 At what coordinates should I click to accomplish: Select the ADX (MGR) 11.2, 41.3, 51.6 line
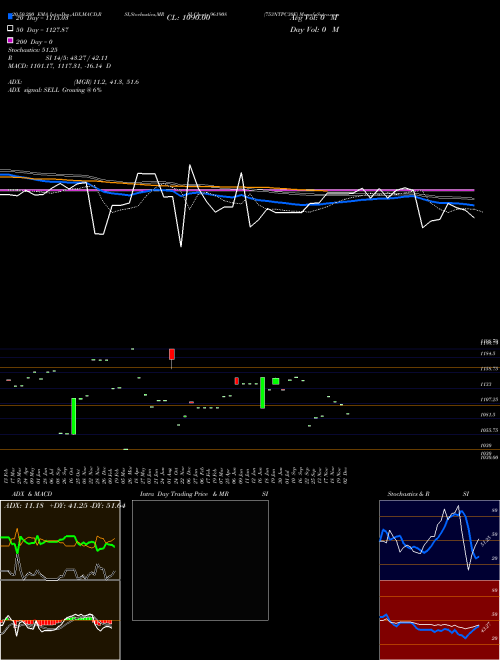coord(74,82)
